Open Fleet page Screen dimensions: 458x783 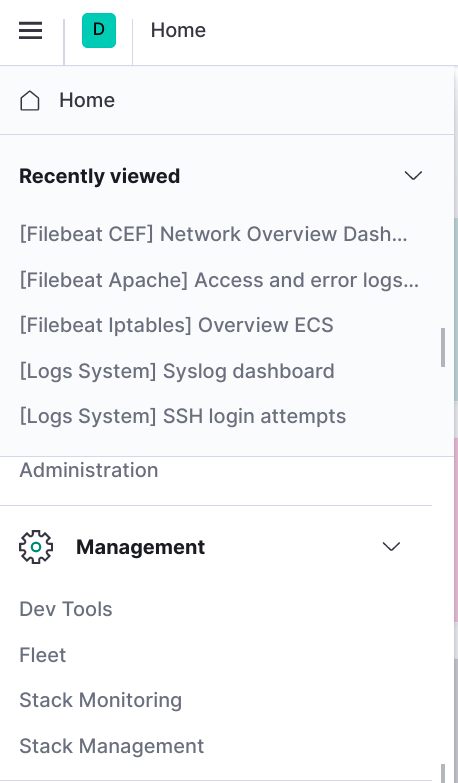click(x=42, y=655)
